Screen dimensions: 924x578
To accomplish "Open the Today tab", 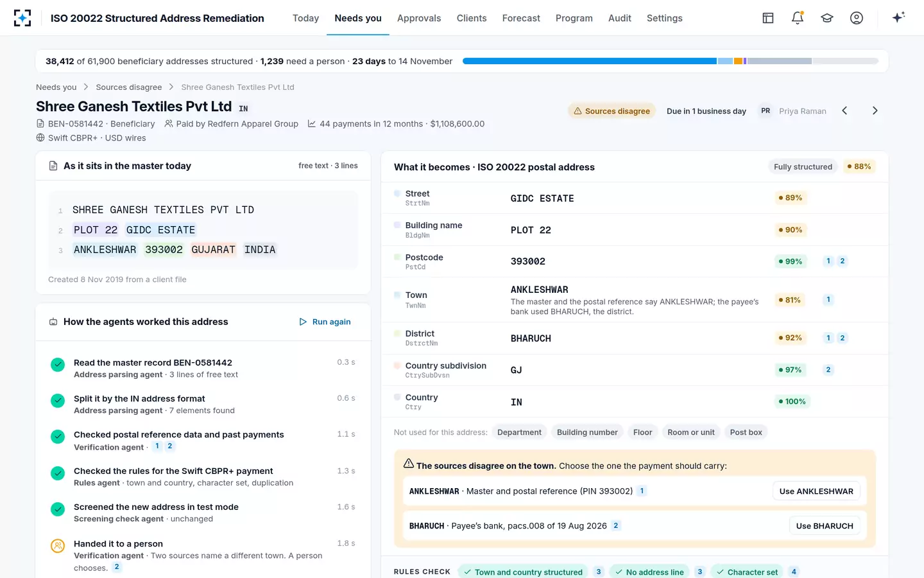I will pos(305,18).
